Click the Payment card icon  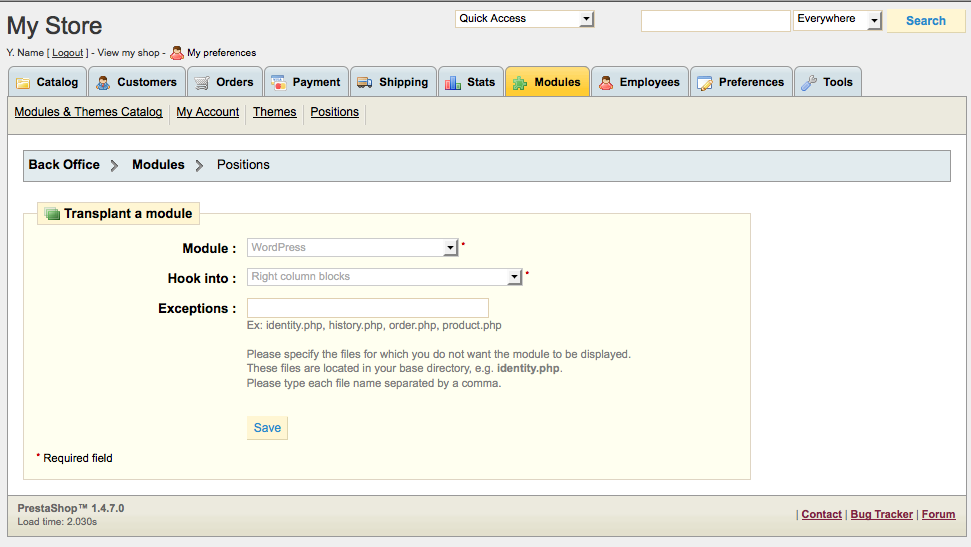coord(279,82)
